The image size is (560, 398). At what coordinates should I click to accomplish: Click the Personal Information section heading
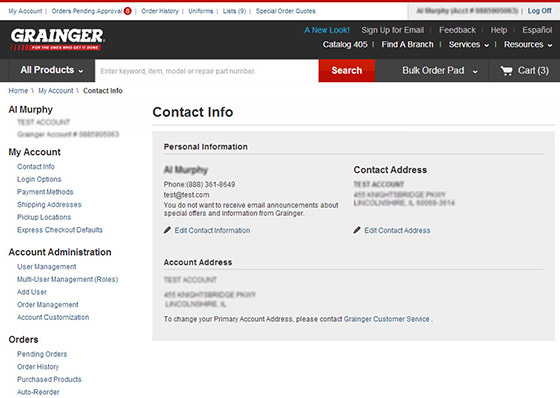pyautogui.click(x=205, y=147)
